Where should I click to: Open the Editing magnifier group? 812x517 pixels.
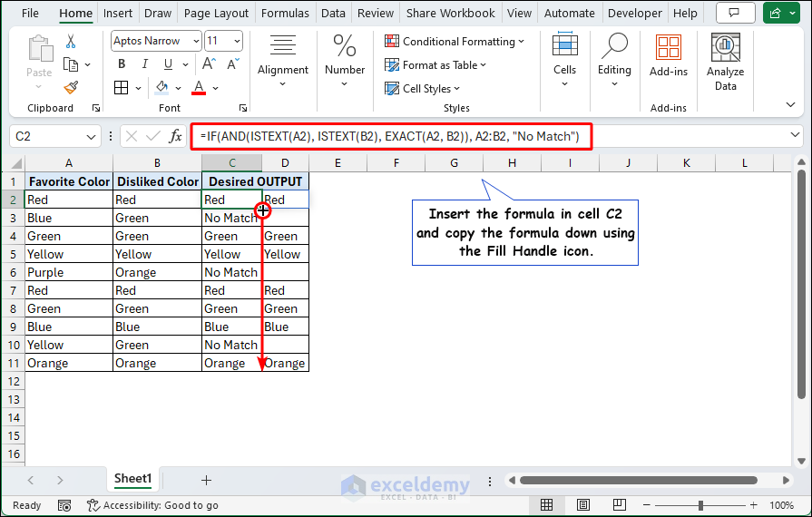coord(614,61)
